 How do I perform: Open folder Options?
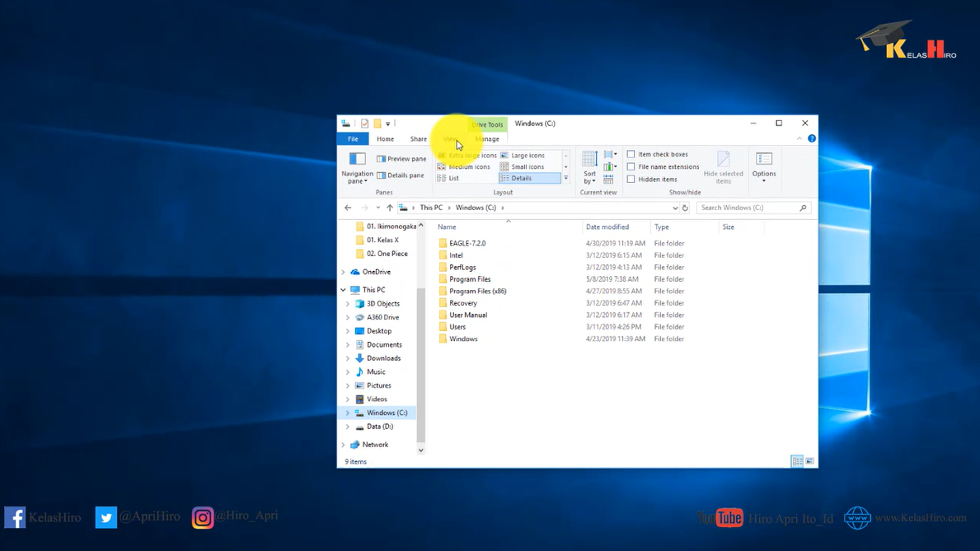(x=764, y=167)
